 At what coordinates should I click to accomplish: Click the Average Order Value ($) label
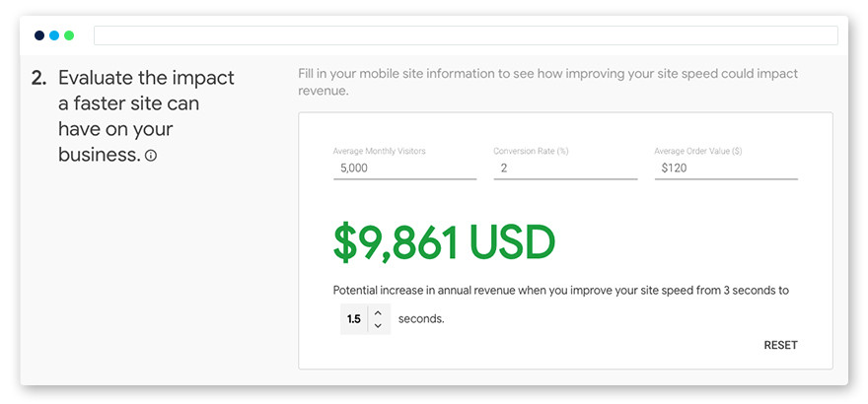point(697,151)
